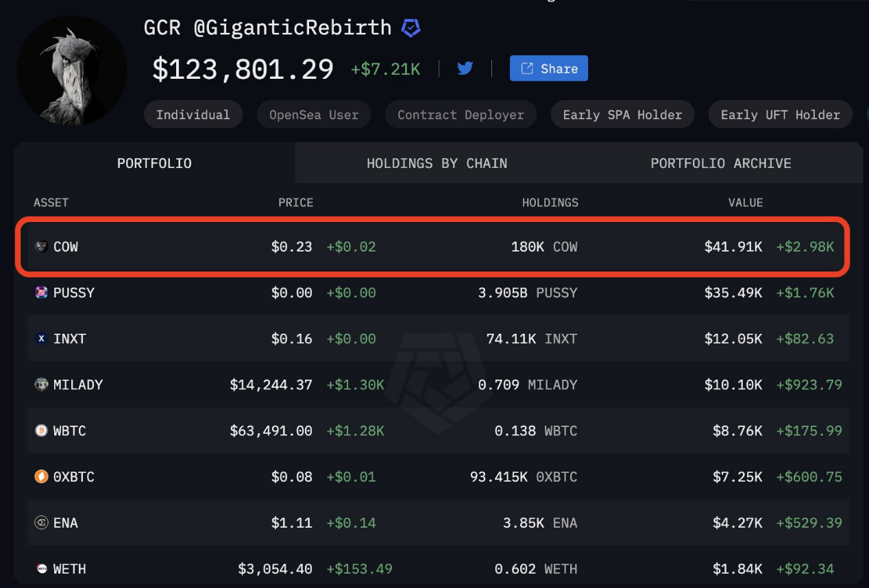Viewport: 869px width, 588px height.
Task: Click the 0XBTC orange token icon
Action: (x=41, y=476)
